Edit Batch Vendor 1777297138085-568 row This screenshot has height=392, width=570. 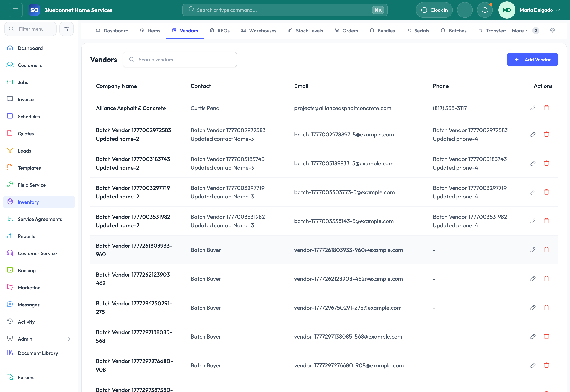(x=533, y=336)
